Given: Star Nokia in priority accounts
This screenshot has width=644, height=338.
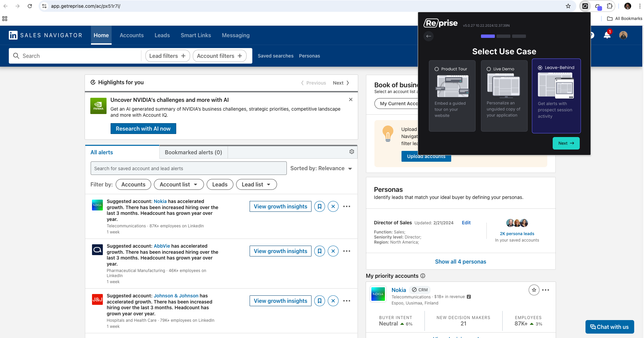Looking at the screenshot, I should [x=534, y=290].
